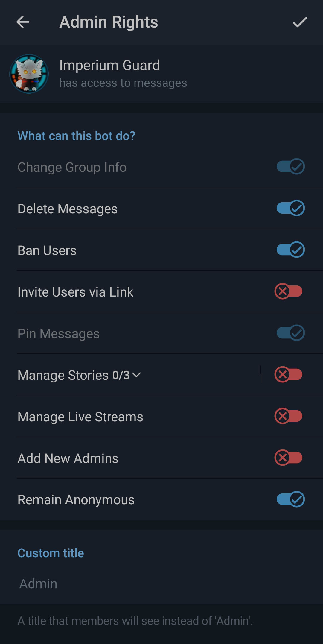Enable the Add New Admins toggle

(289, 458)
